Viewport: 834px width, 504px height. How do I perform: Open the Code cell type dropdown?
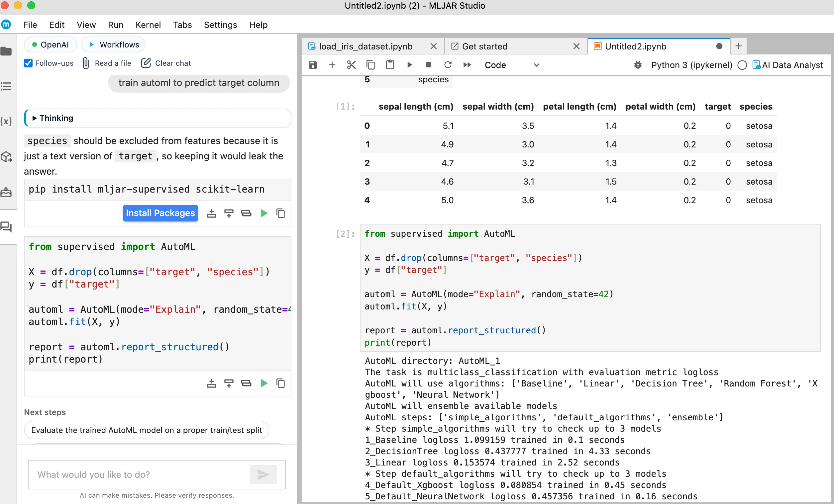point(511,65)
